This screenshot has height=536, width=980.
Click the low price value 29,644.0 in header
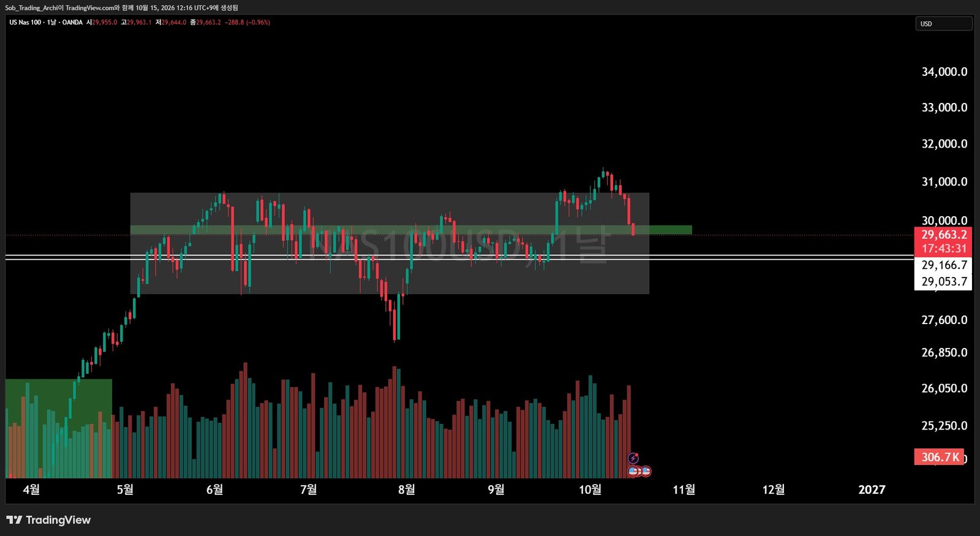pos(174,23)
